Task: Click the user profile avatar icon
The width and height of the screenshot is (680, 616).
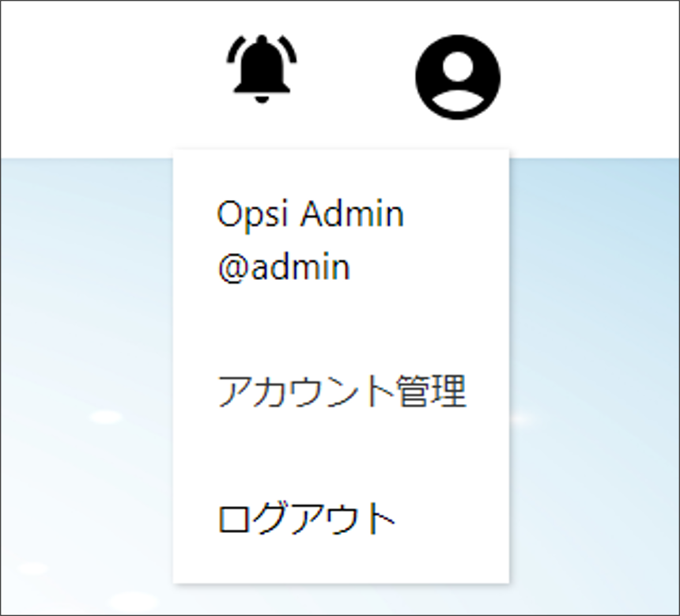Action: 458,77
